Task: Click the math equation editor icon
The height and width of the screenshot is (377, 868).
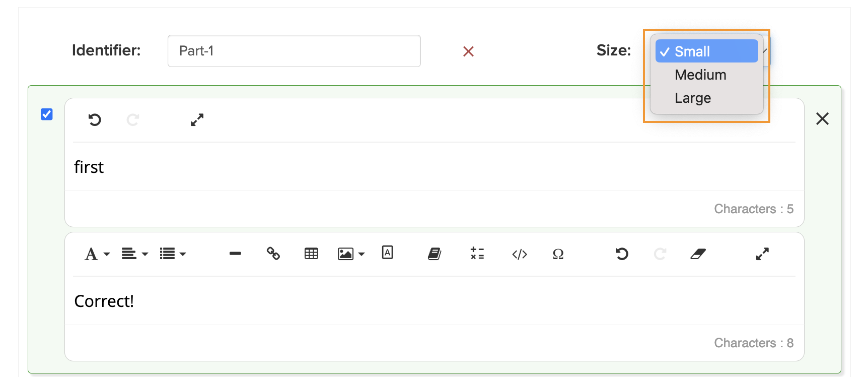Action: (477, 254)
